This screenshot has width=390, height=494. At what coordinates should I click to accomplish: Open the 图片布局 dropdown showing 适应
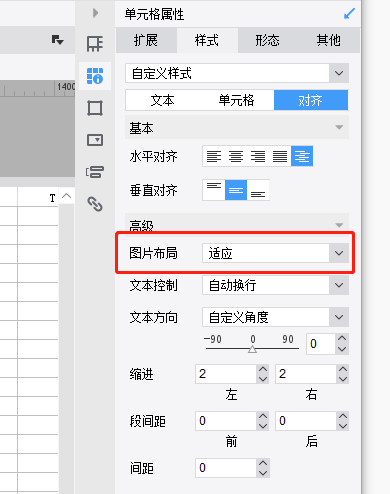pos(275,253)
